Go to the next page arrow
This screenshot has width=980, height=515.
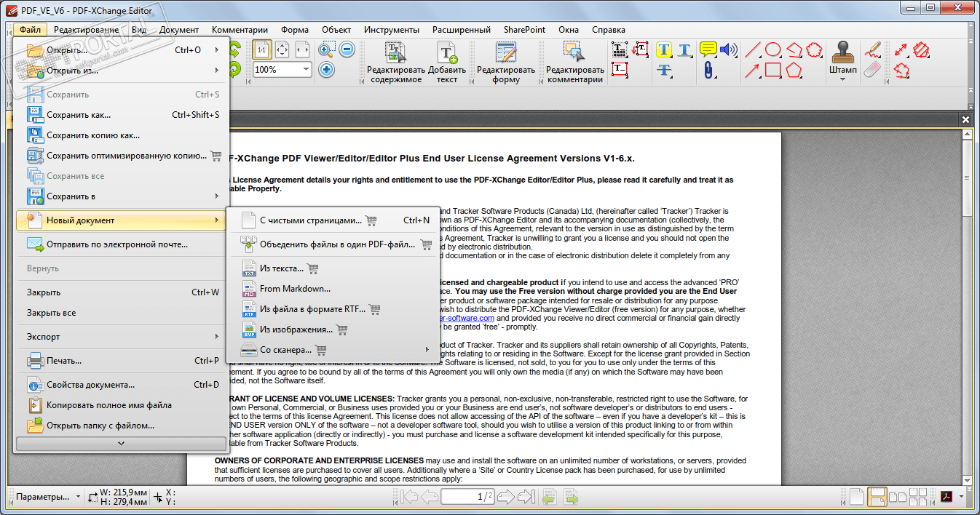tap(506, 497)
